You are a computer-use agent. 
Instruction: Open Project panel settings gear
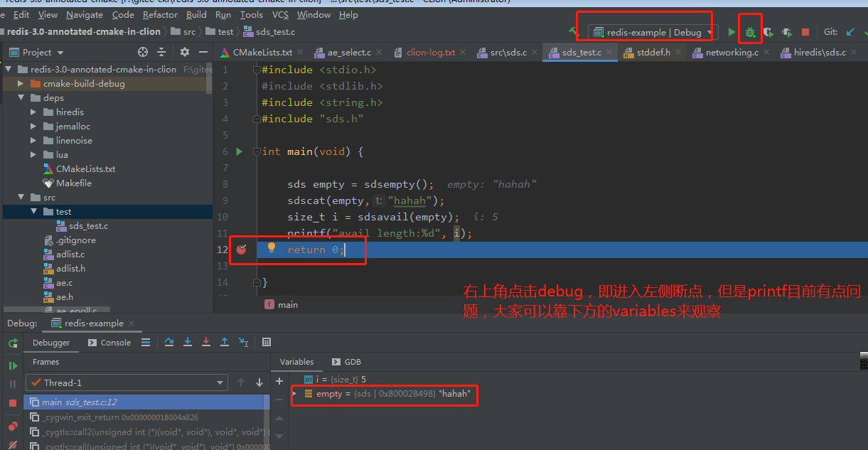[185, 52]
